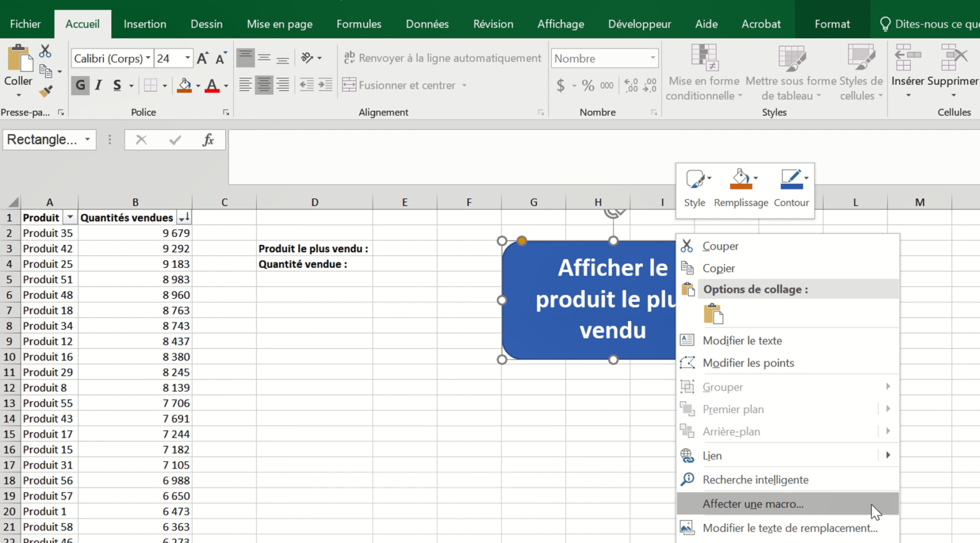Switch to the Formules ribbon tab
This screenshot has height=543, width=980.
(x=359, y=24)
